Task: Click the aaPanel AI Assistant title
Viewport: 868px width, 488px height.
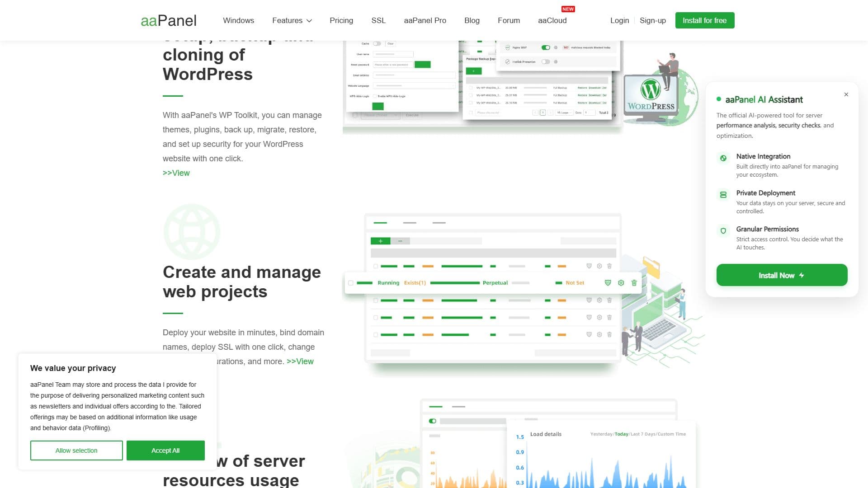Action: (x=764, y=99)
